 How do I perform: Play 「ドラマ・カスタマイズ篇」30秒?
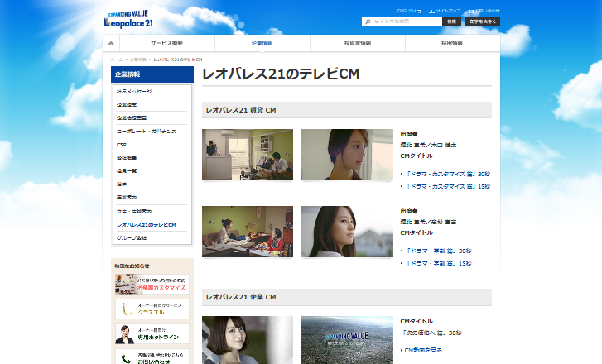[448, 174]
